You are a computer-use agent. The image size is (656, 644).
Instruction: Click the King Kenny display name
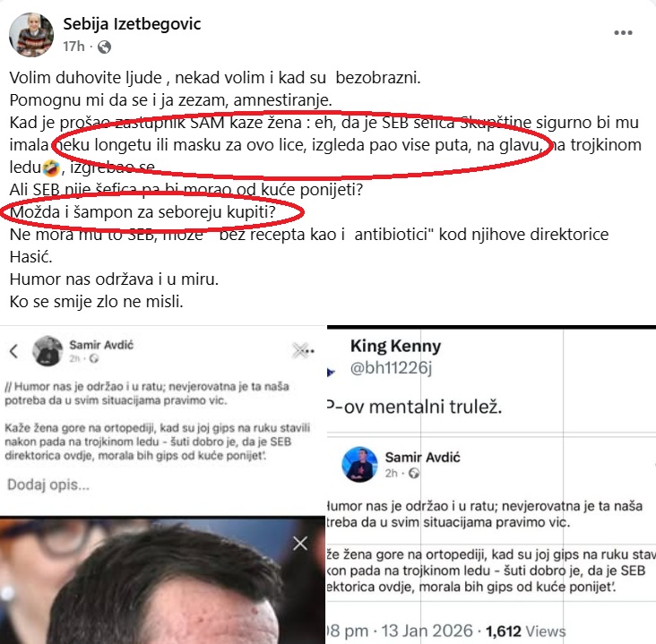point(395,346)
